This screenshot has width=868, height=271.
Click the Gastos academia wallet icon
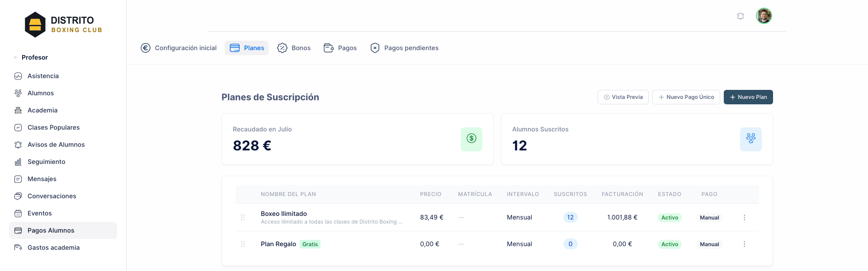pyautogui.click(x=18, y=248)
